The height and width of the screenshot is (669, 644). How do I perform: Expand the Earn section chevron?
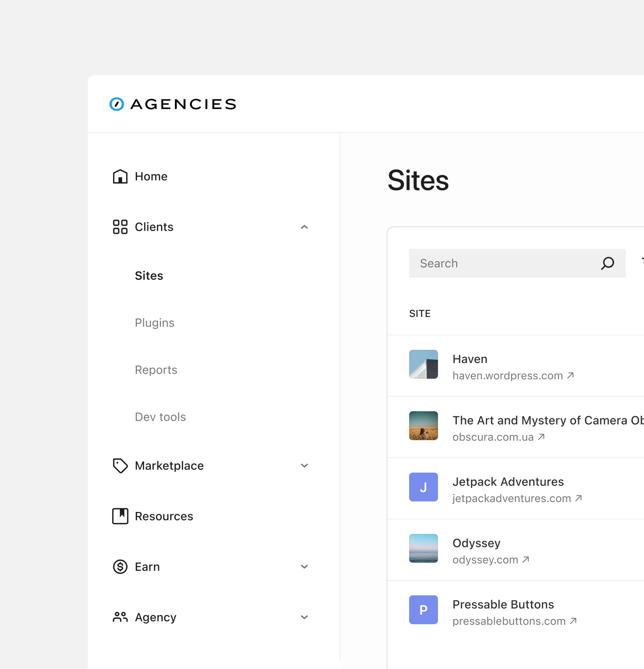(304, 566)
